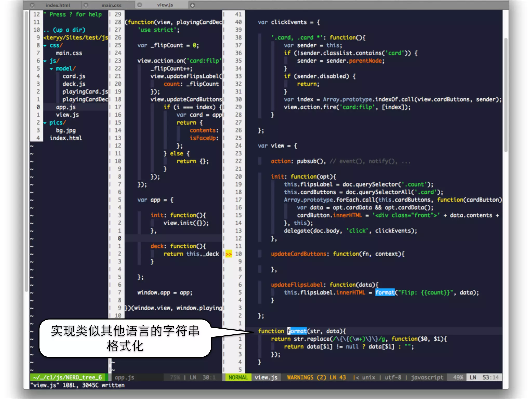
Task: Switch to the index.html tab
Action: click(57, 5)
